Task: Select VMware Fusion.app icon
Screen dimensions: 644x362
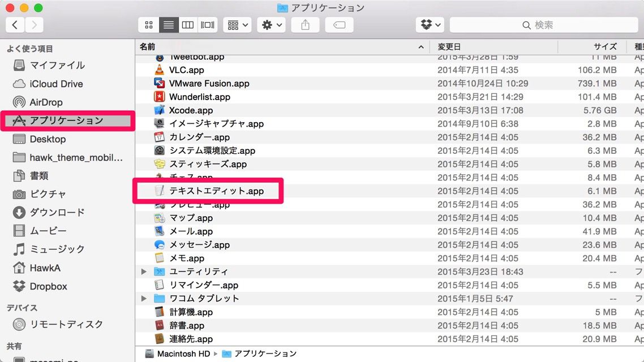Action: click(160, 83)
